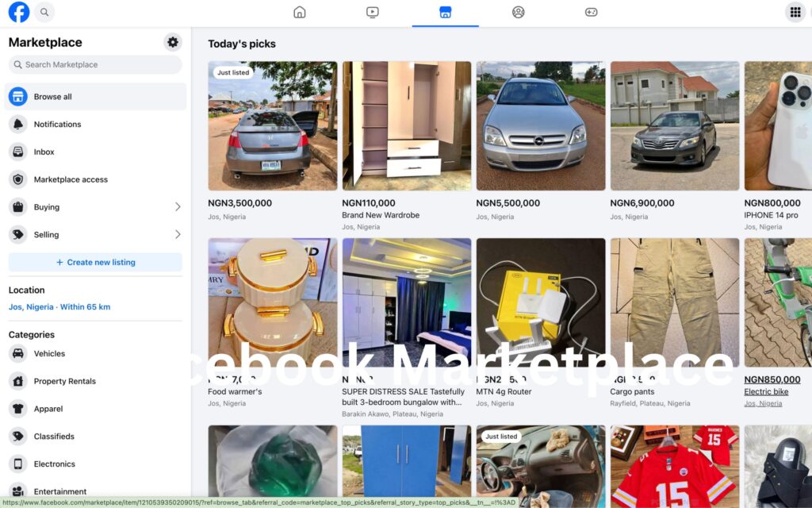
Task: Open the Electronics category label
Action: click(55, 464)
